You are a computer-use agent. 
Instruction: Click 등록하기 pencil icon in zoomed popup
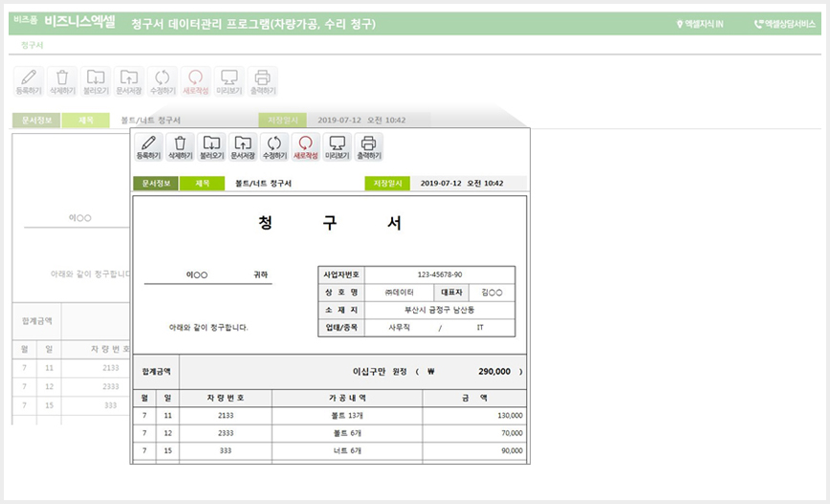(x=148, y=146)
